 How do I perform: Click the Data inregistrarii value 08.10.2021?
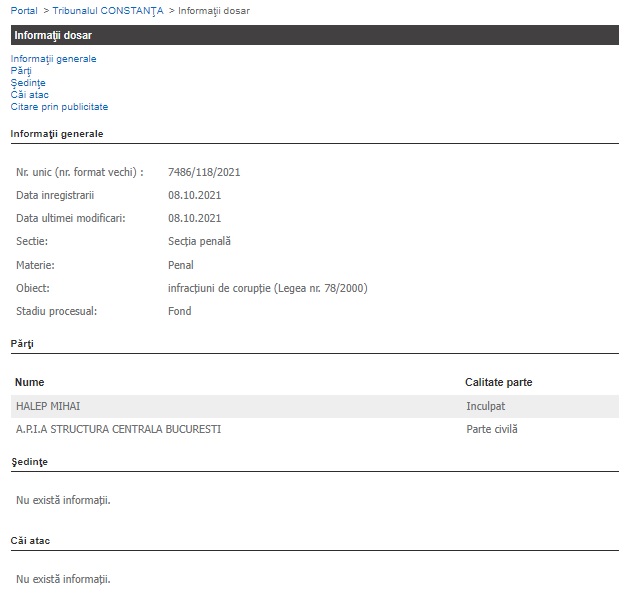click(195, 195)
